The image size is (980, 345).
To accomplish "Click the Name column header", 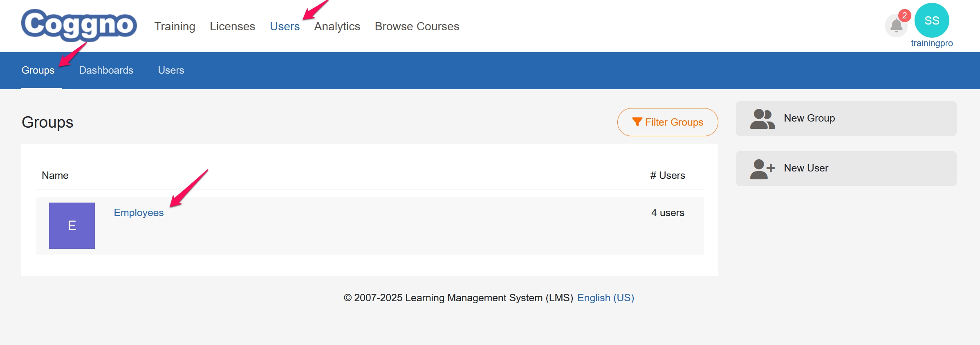I will tap(55, 176).
